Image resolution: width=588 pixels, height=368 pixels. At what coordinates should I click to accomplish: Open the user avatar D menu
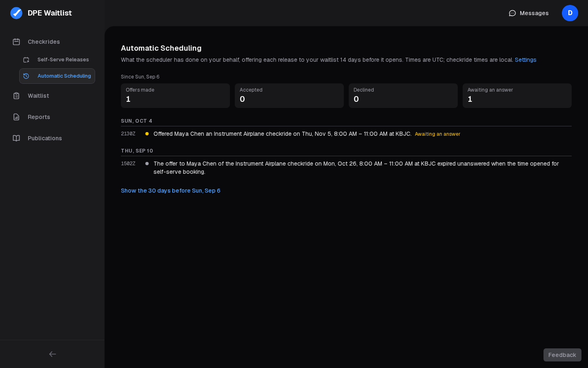pyautogui.click(x=570, y=13)
